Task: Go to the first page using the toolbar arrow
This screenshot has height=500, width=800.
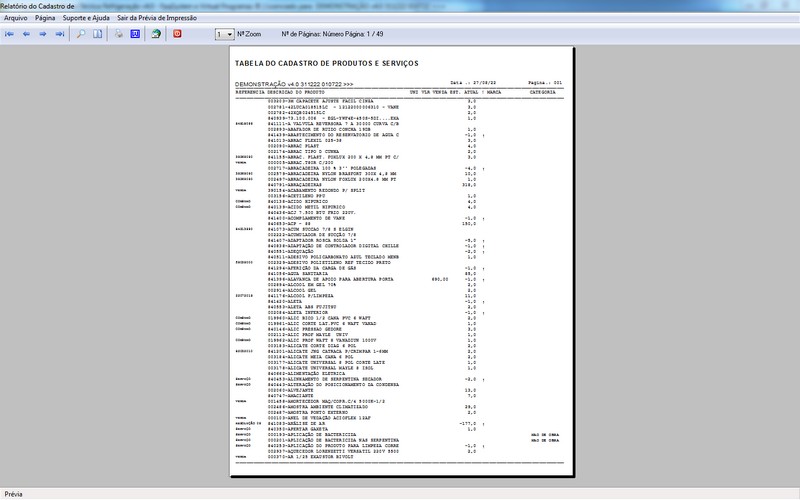Action: click(x=9, y=34)
